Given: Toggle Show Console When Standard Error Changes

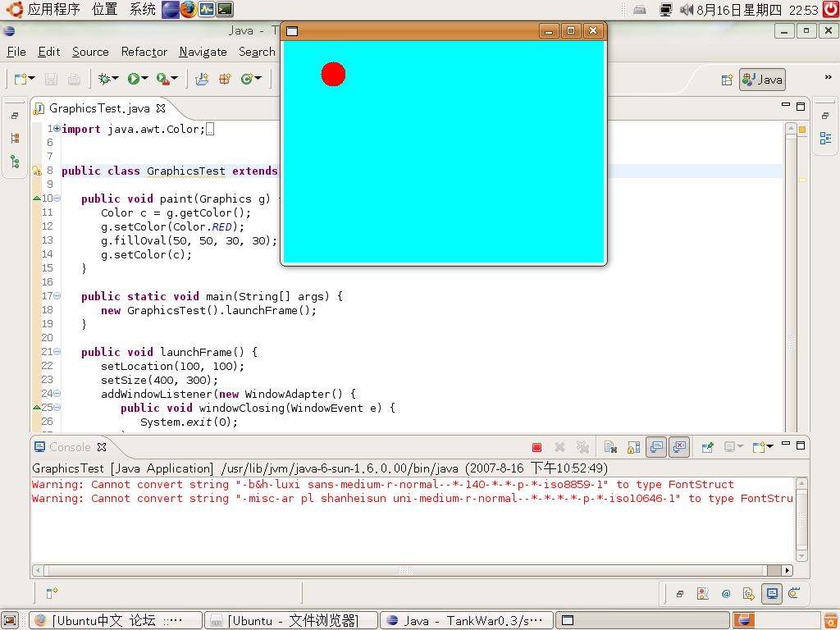Looking at the screenshot, I should 678,447.
